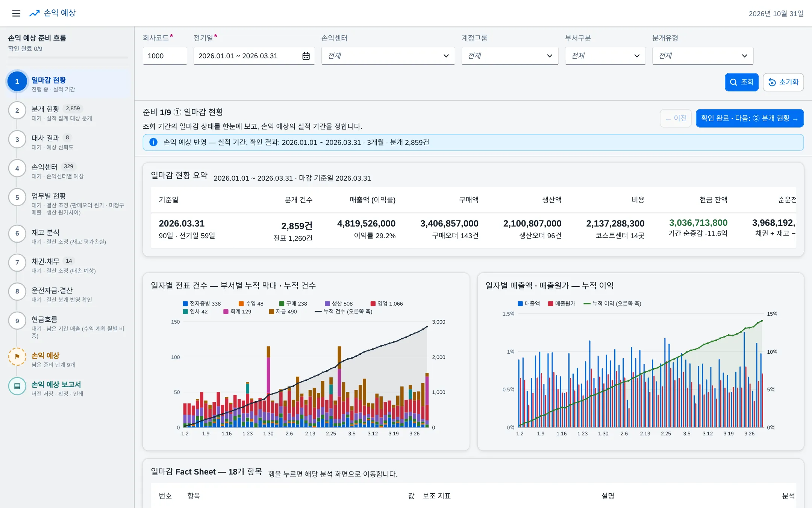
Task: Open the hamburger navigation menu
Action: [x=16, y=14]
